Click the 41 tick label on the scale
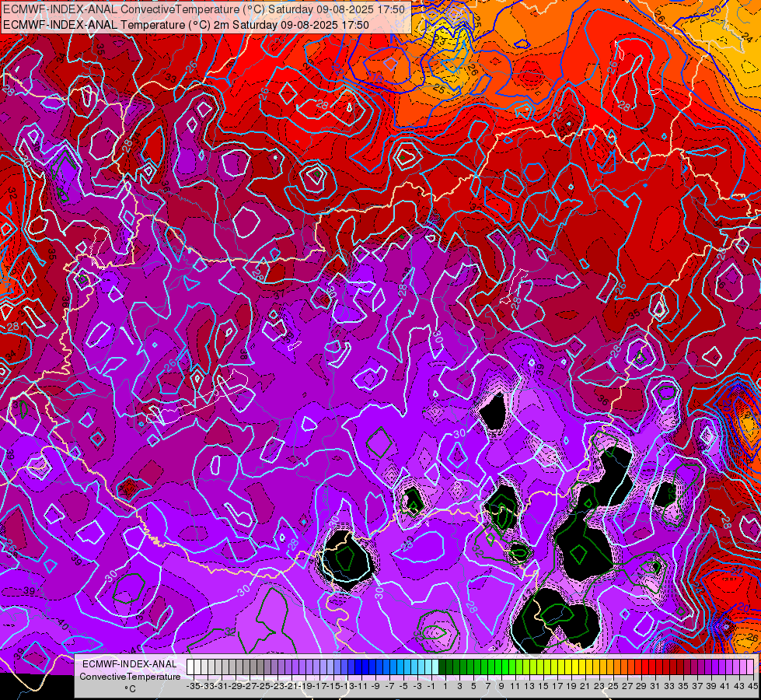This screenshot has height=700, width=761. 725,687
